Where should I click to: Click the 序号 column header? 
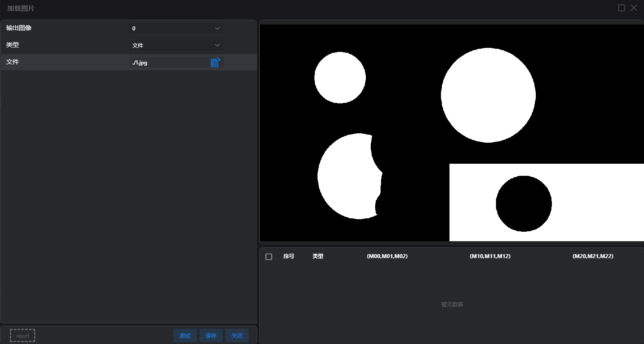pyautogui.click(x=289, y=256)
